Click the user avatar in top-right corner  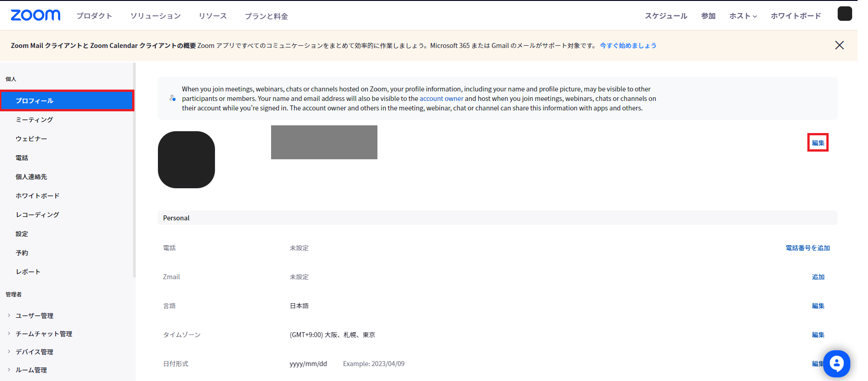point(844,14)
